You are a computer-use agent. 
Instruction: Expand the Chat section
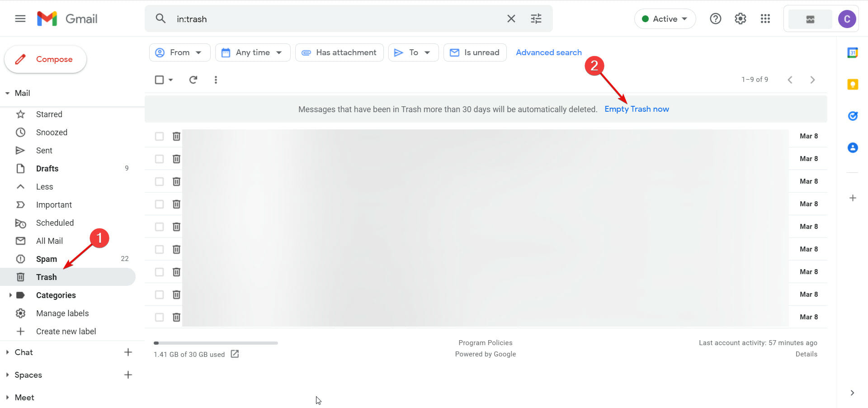[7, 352]
